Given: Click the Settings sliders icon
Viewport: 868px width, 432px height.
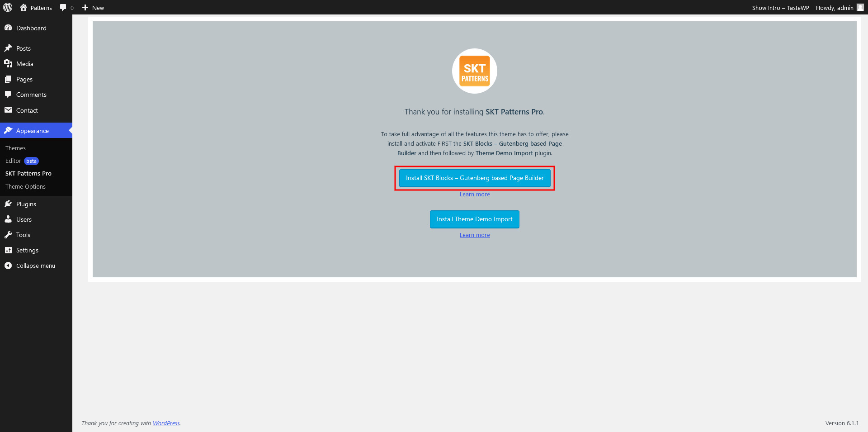Looking at the screenshot, I should click(8, 250).
